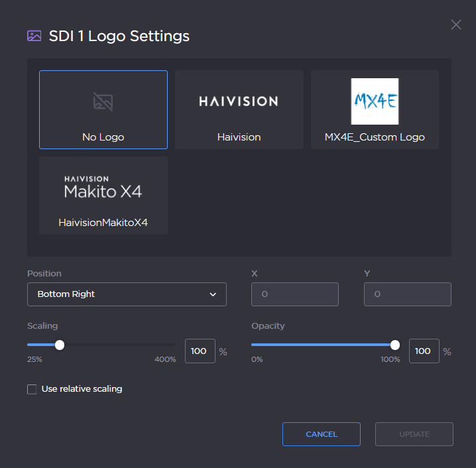476x468 pixels.
Task: Click the image icon beside dialog title
Action: 34,36
